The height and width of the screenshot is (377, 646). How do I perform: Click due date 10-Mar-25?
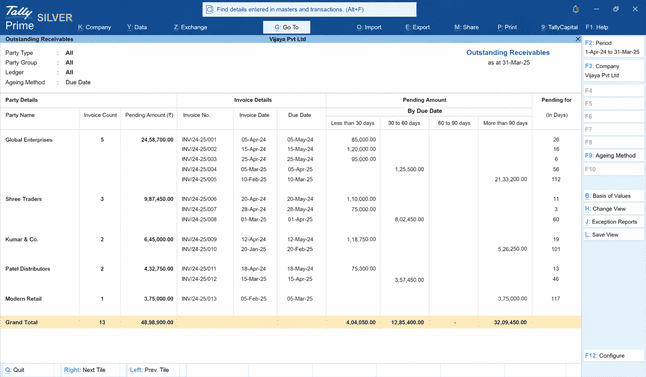[300, 179]
